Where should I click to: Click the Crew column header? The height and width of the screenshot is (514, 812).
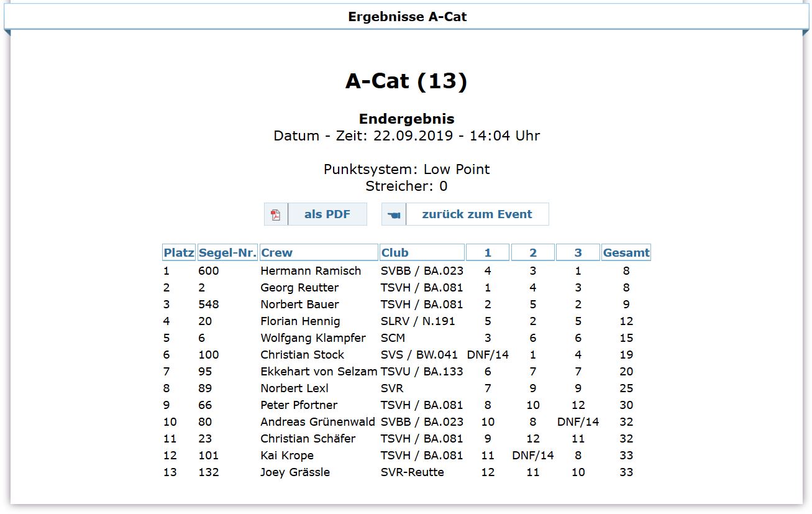pos(276,252)
